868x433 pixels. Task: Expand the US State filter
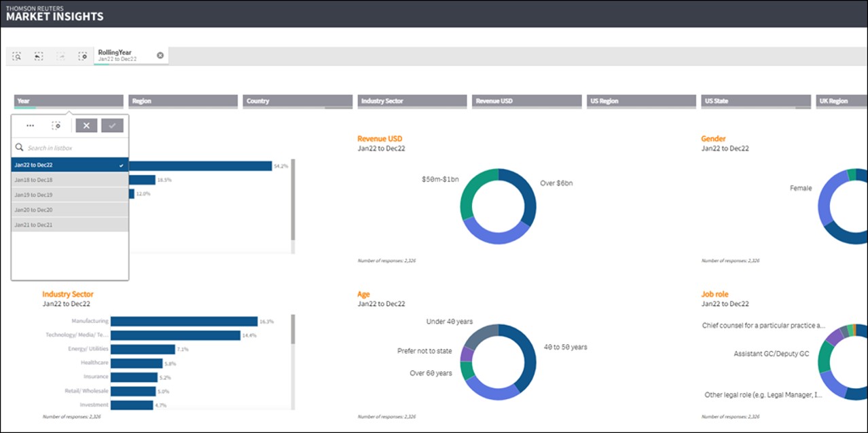pyautogui.click(x=755, y=101)
